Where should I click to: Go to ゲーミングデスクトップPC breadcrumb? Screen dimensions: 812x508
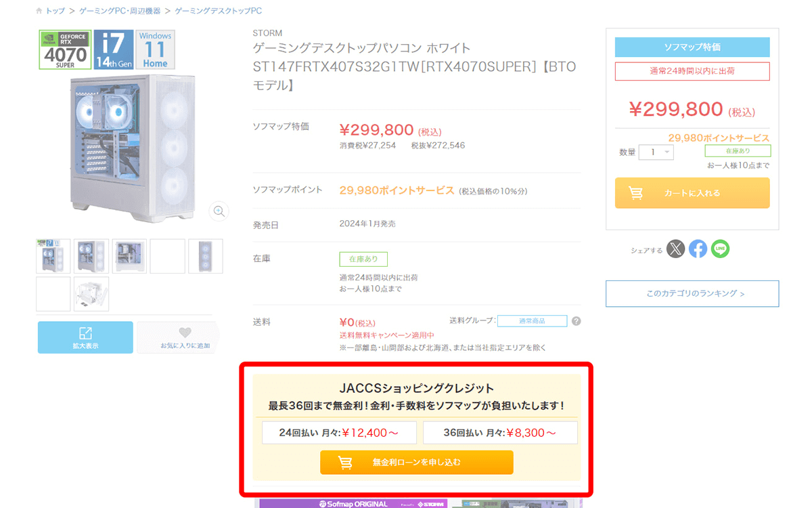point(218,12)
